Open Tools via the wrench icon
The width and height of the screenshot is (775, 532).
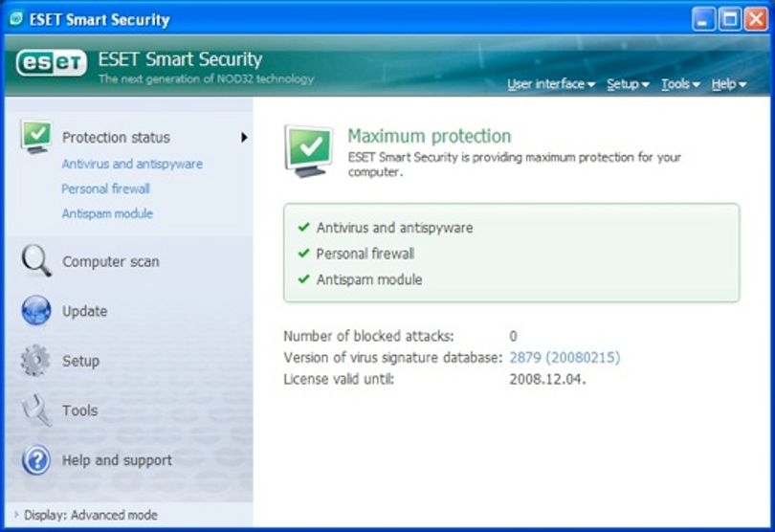[36, 410]
